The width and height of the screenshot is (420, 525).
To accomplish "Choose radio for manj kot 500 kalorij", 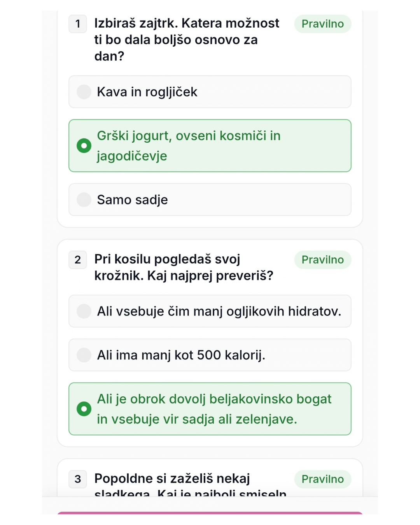I will 84,355.
